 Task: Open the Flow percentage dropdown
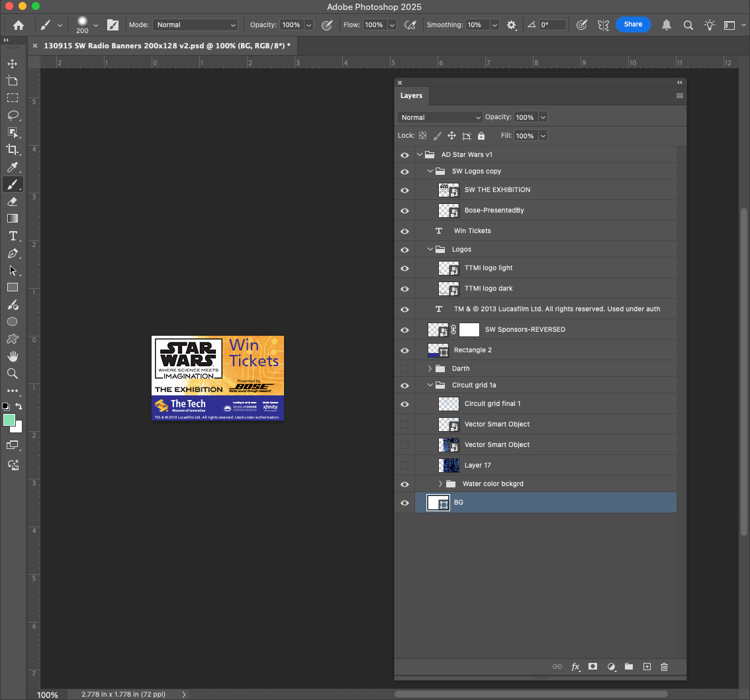click(x=393, y=25)
